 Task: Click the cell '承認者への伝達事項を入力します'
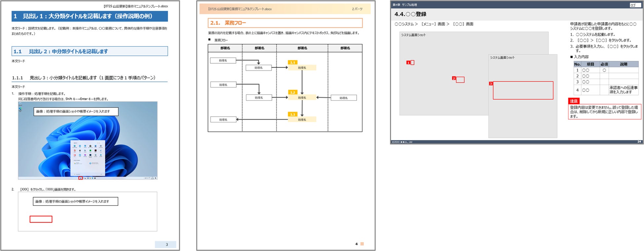point(624,90)
